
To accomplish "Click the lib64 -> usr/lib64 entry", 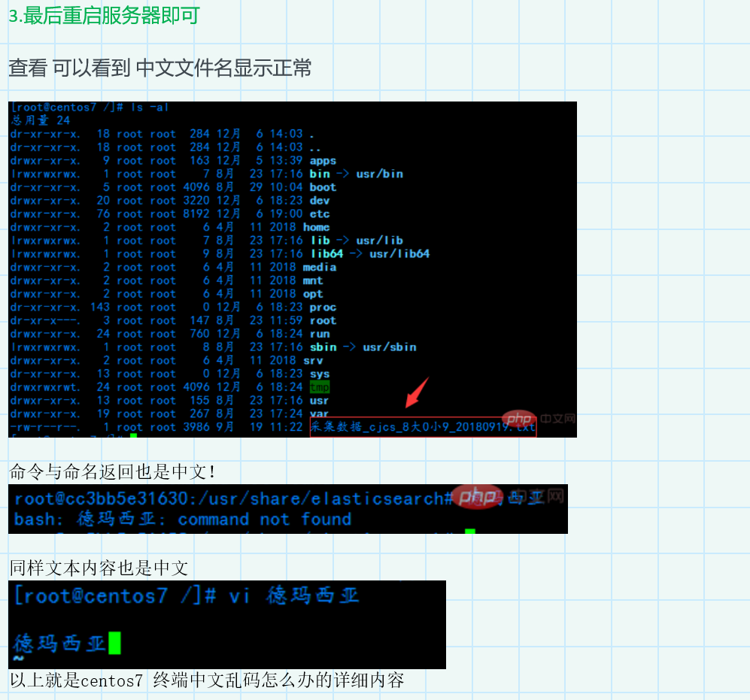I will click(x=369, y=254).
